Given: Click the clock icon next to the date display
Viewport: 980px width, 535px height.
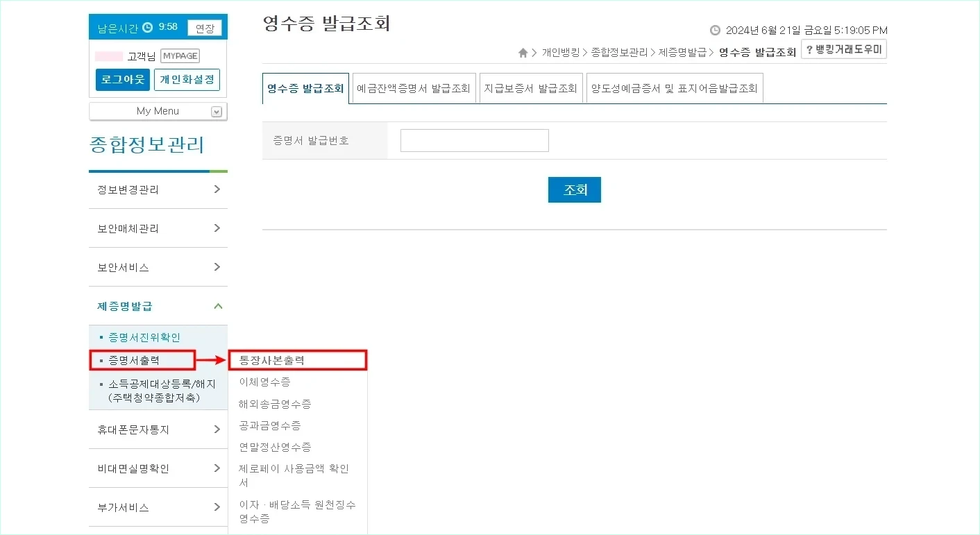Looking at the screenshot, I should click(715, 30).
